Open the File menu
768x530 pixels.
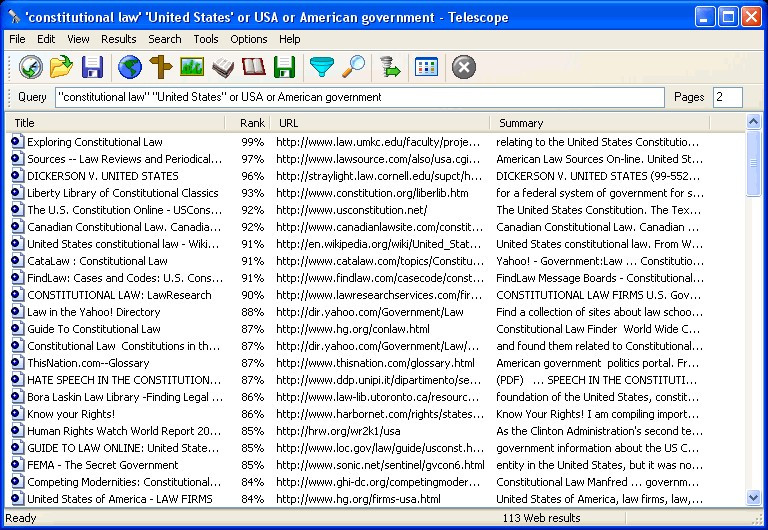tap(17, 39)
